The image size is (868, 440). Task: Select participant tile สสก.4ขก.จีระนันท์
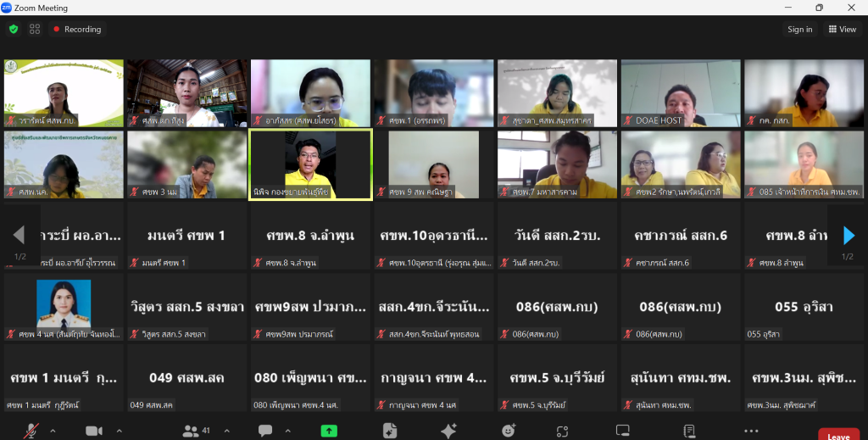tap(434, 307)
